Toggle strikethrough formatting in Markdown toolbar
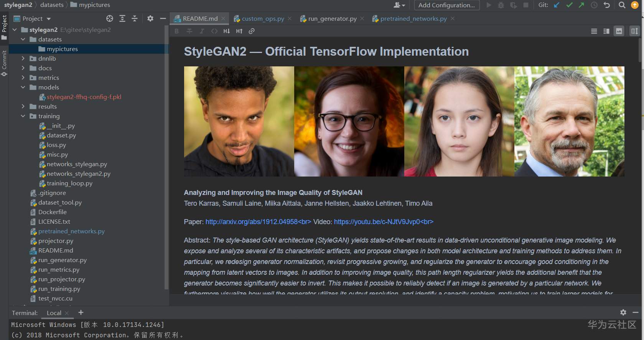This screenshot has height=340, width=644. (189, 31)
